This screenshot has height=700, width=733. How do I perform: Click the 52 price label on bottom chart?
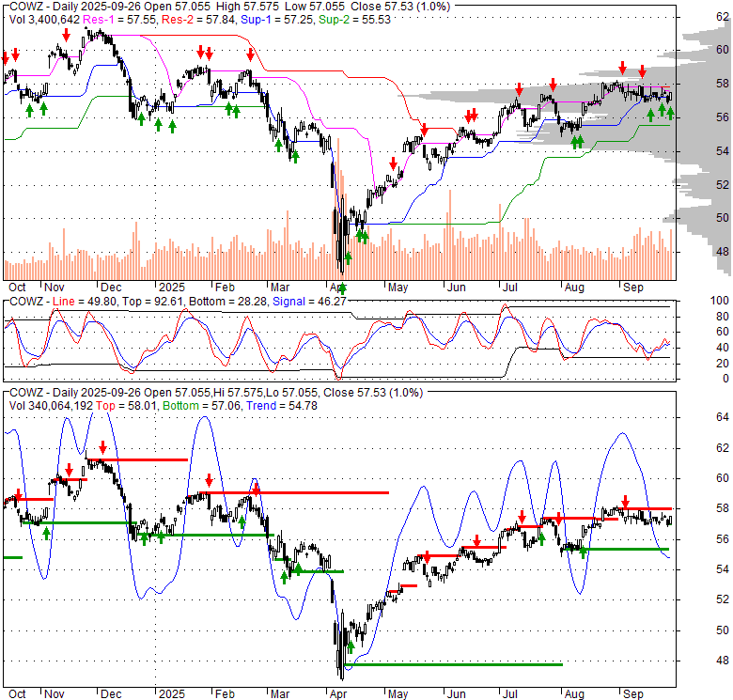(x=723, y=599)
